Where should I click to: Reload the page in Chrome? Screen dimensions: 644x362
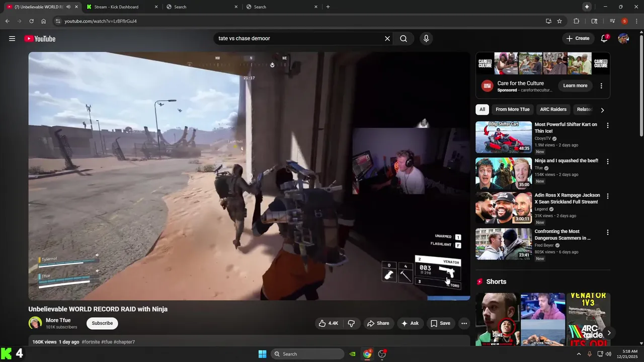pyautogui.click(x=31, y=21)
